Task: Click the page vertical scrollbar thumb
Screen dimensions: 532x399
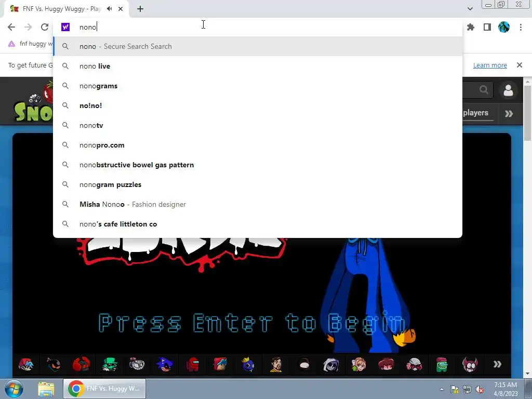Action: 528,114
